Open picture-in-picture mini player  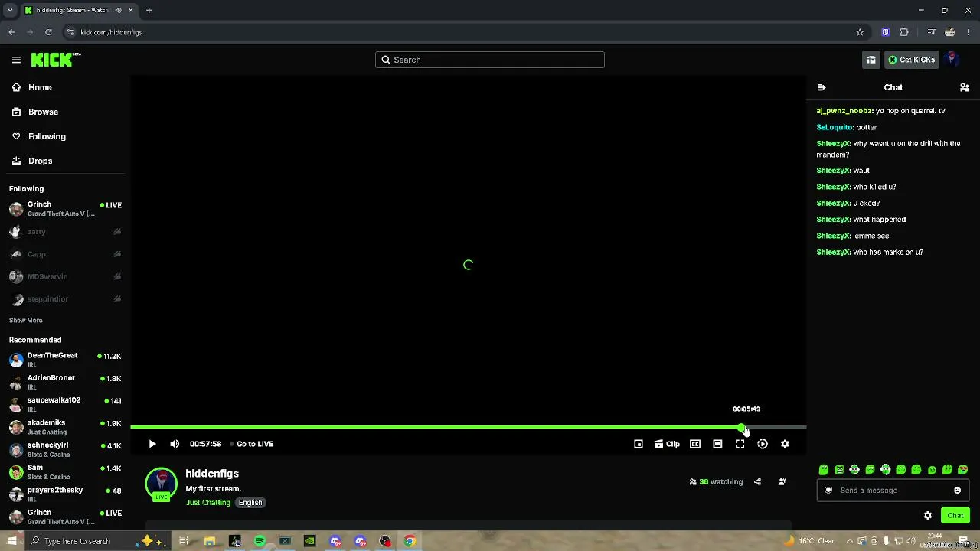pyautogui.click(x=639, y=444)
